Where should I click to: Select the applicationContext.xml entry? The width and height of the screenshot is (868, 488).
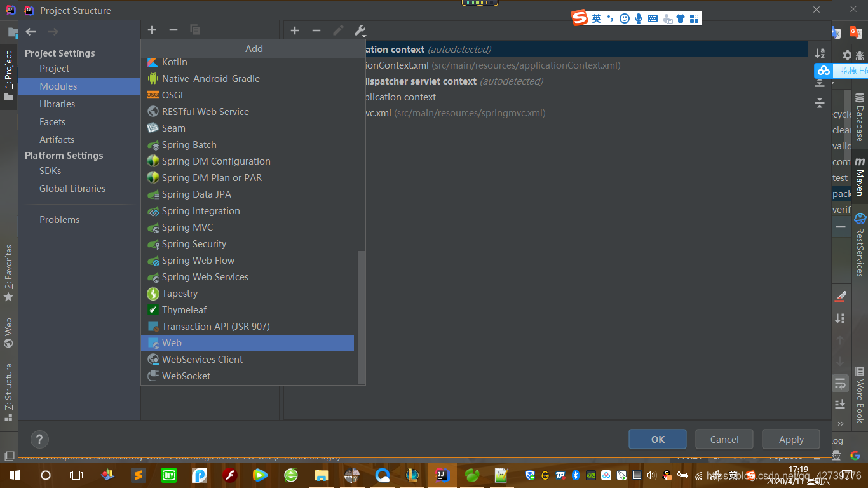pos(492,65)
